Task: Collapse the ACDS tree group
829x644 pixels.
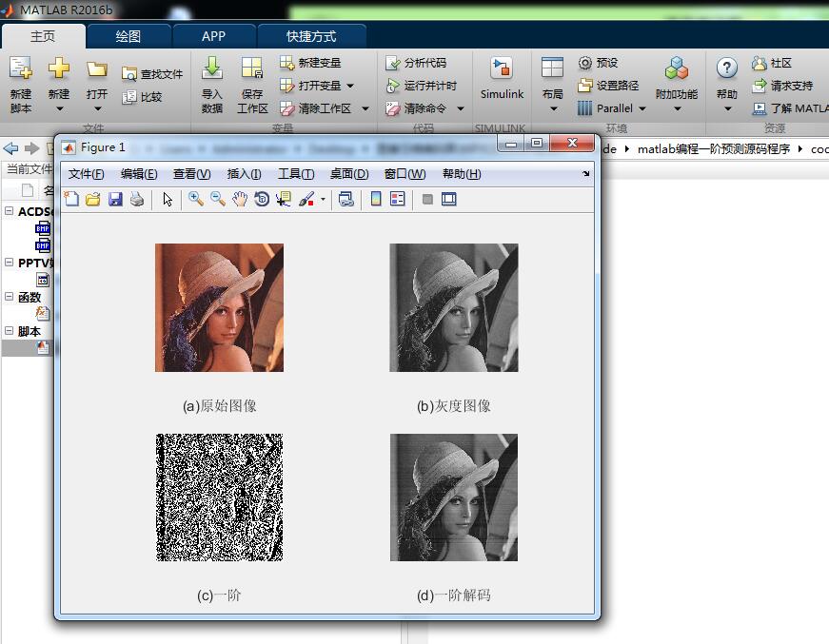Action: pyautogui.click(x=9, y=211)
